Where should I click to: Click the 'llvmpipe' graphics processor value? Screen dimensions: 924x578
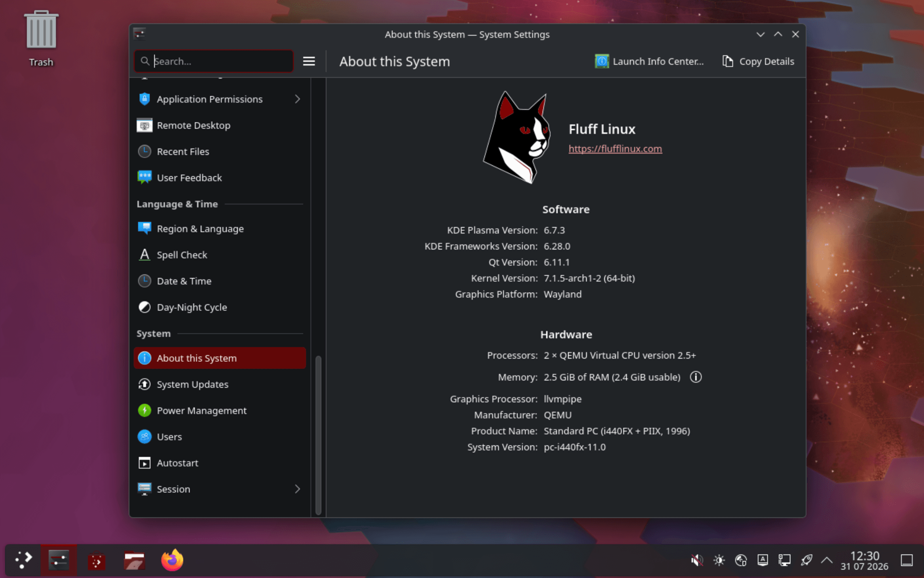562,399
